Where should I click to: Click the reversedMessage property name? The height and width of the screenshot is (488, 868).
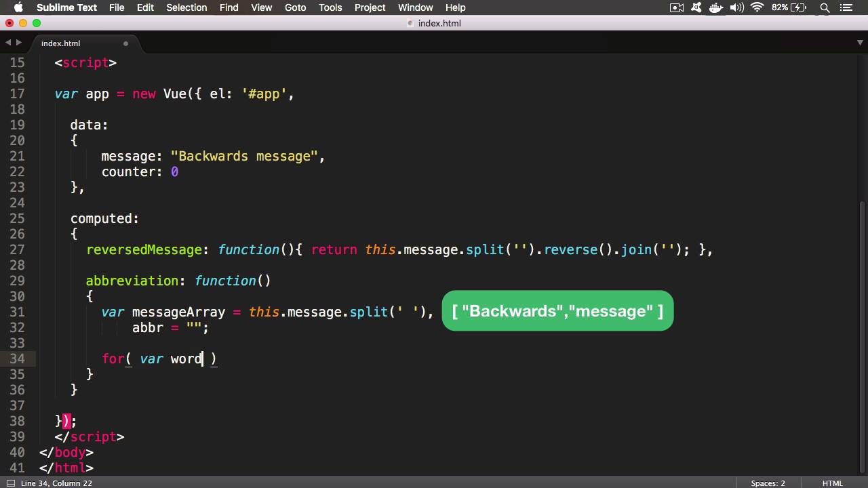(144, 249)
